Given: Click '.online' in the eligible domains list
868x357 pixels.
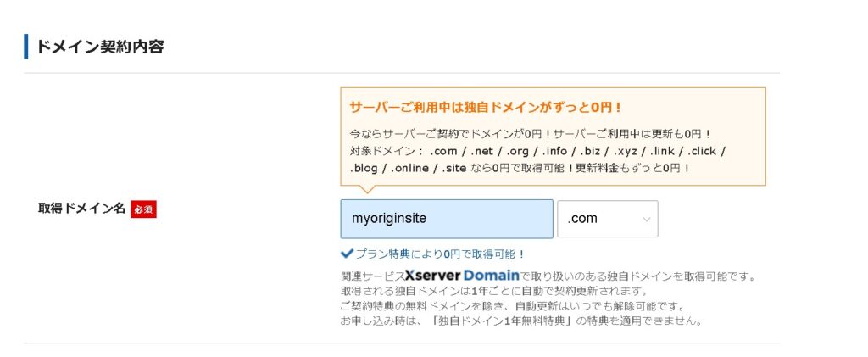Looking at the screenshot, I should pos(411,168).
